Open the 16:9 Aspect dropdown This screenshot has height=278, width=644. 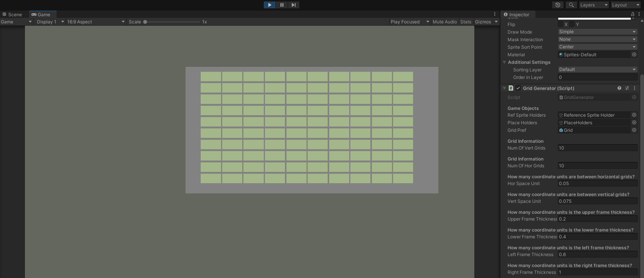click(x=96, y=22)
